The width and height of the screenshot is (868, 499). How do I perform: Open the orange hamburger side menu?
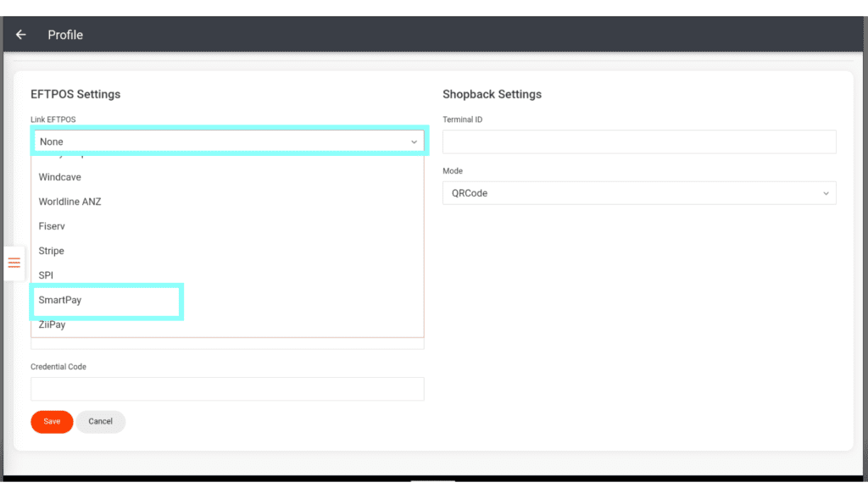[x=14, y=263]
